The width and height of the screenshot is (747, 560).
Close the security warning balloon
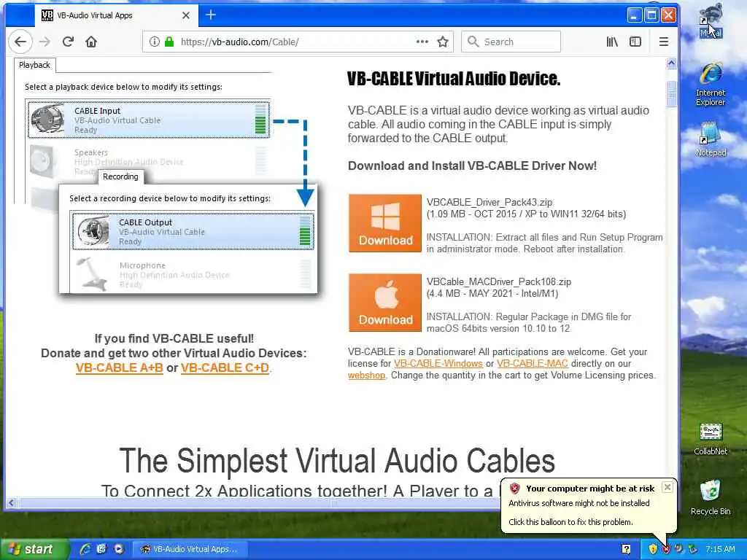(667, 487)
